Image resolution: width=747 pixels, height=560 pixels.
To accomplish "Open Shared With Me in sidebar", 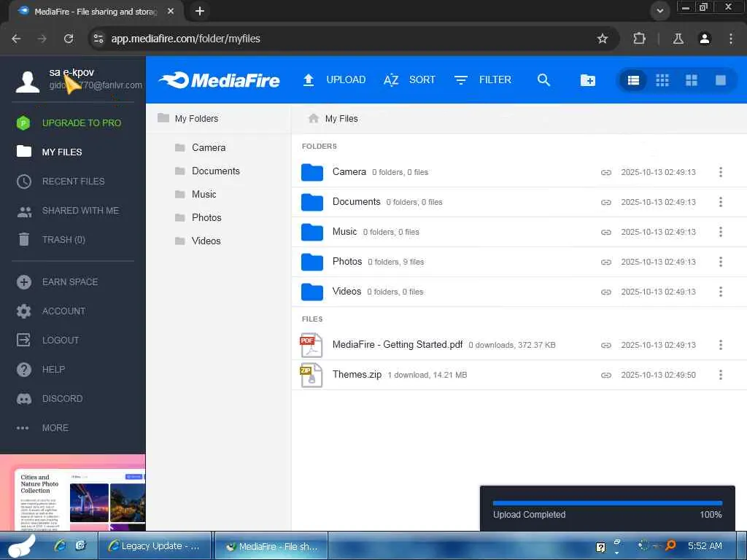I will point(68,211).
